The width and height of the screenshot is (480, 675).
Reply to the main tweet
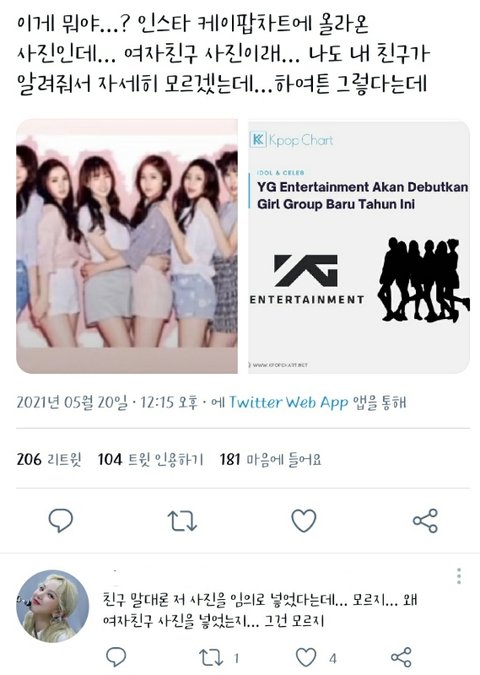61,520
